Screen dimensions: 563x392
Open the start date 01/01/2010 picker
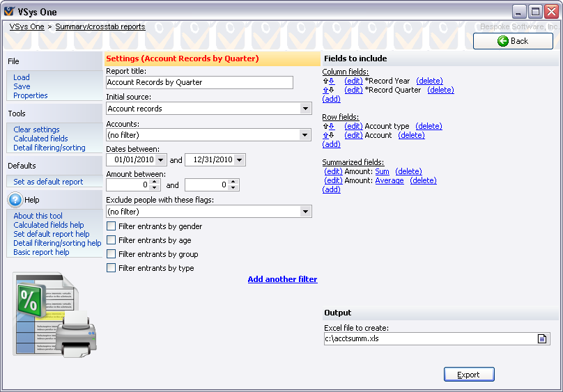click(162, 161)
